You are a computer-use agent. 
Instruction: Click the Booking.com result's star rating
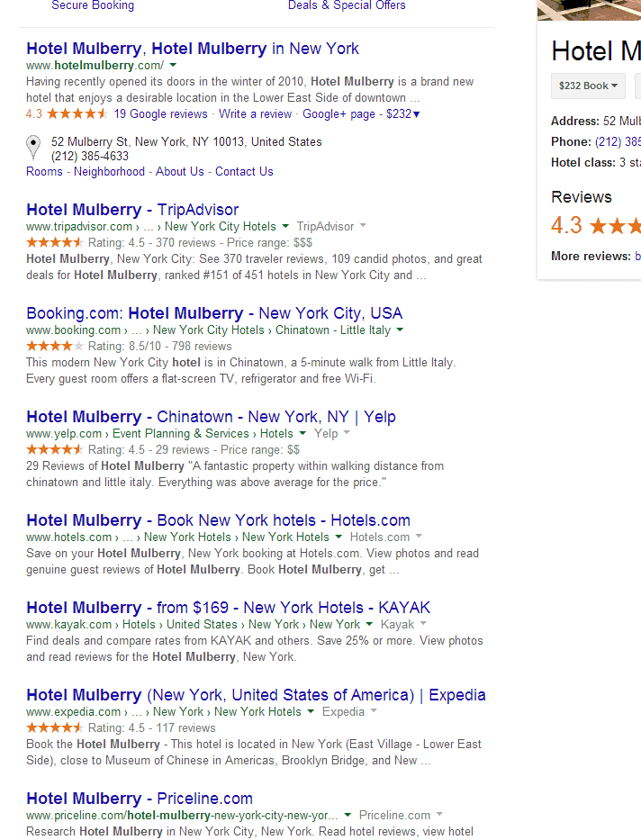click(x=55, y=346)
